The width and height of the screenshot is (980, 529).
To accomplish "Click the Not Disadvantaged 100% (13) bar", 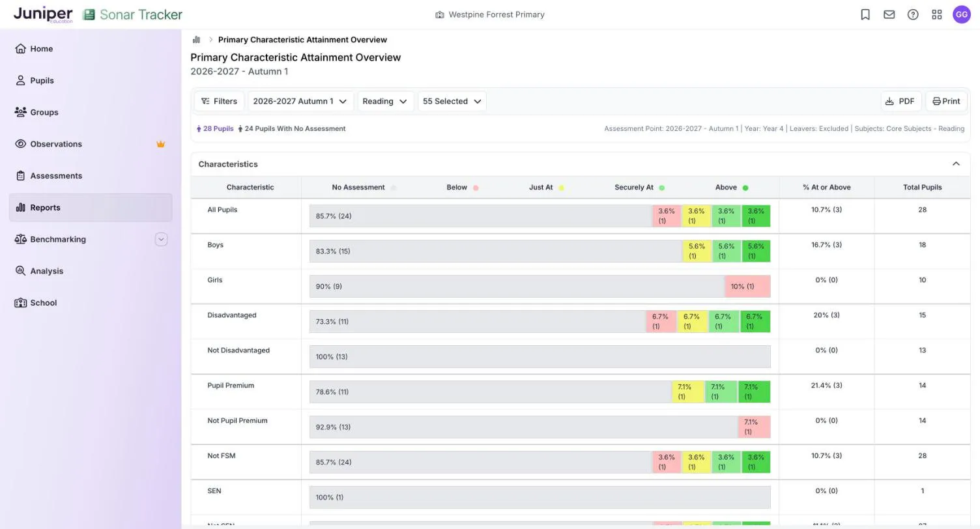I will click(540, 357).
